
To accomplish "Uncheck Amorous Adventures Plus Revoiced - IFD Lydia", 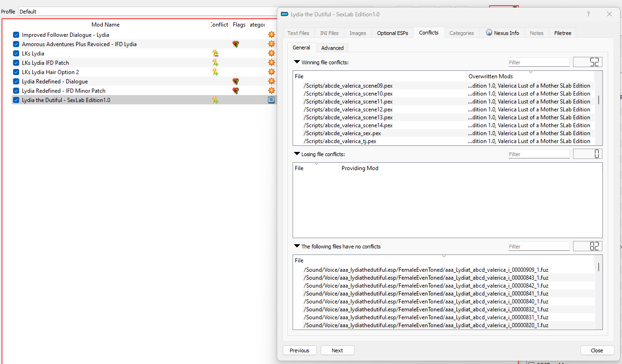I will (16, 44).
